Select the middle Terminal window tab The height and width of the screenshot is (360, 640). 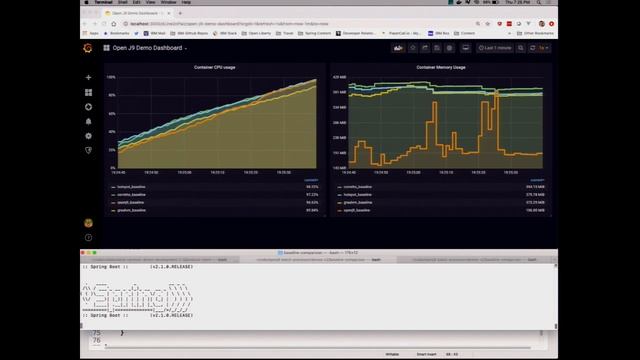318,260
